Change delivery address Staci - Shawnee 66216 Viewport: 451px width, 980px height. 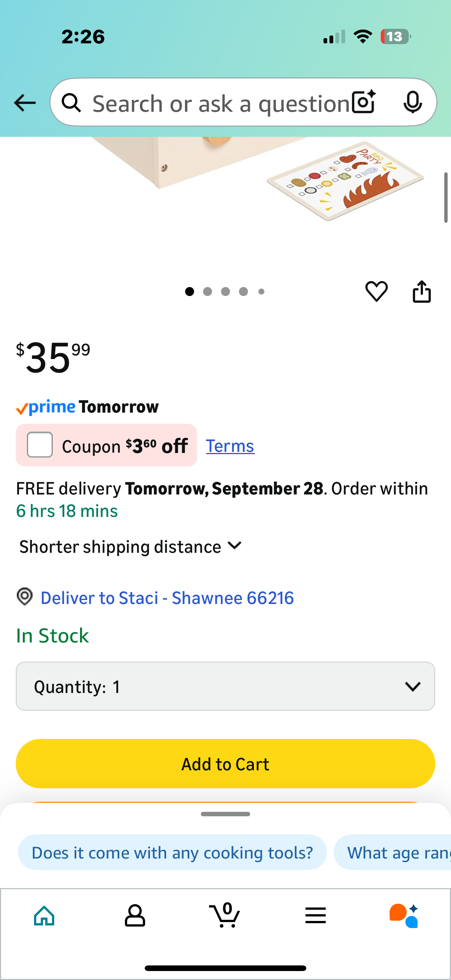point(167,598)
